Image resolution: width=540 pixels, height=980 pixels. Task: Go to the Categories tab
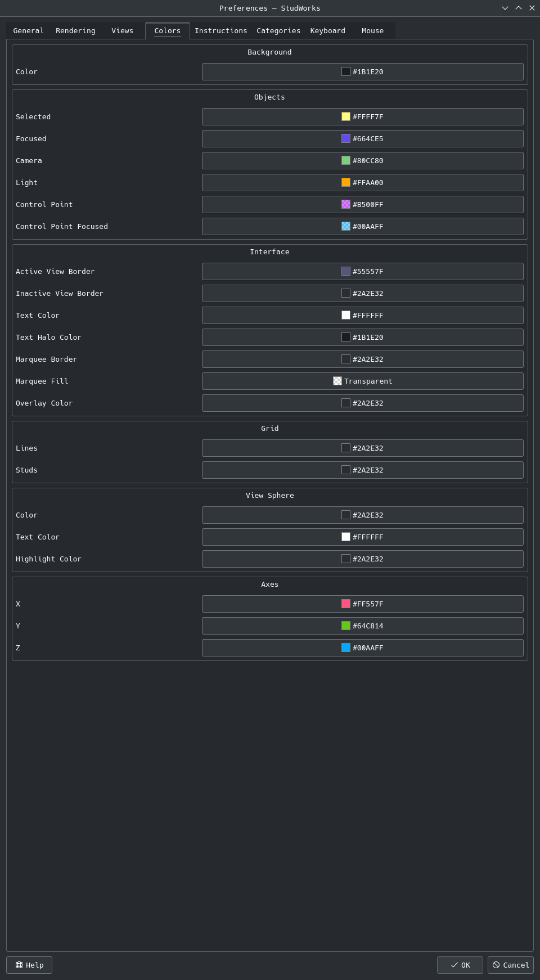pos(278,31)
